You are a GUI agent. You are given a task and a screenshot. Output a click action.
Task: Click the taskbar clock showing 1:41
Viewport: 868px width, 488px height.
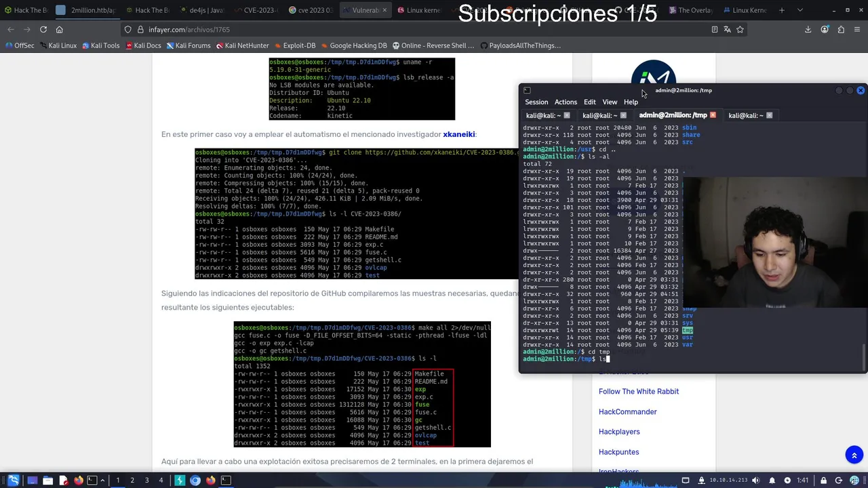[803, 481]
